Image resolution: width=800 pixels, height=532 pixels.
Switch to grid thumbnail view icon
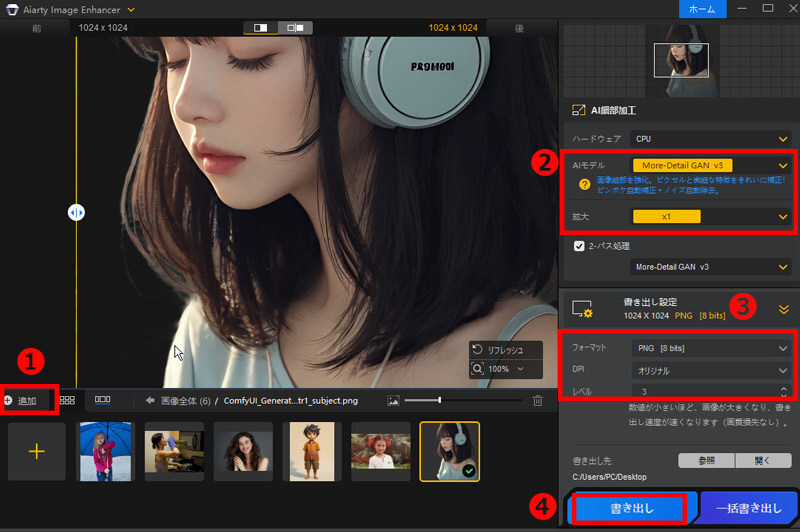(67, 400)
